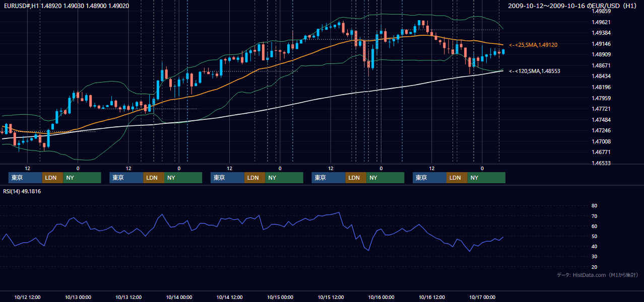This screenshot has width=644, height=302.
Task: Select the 10/15 12:00 time axis label
Action: (331, 297)
